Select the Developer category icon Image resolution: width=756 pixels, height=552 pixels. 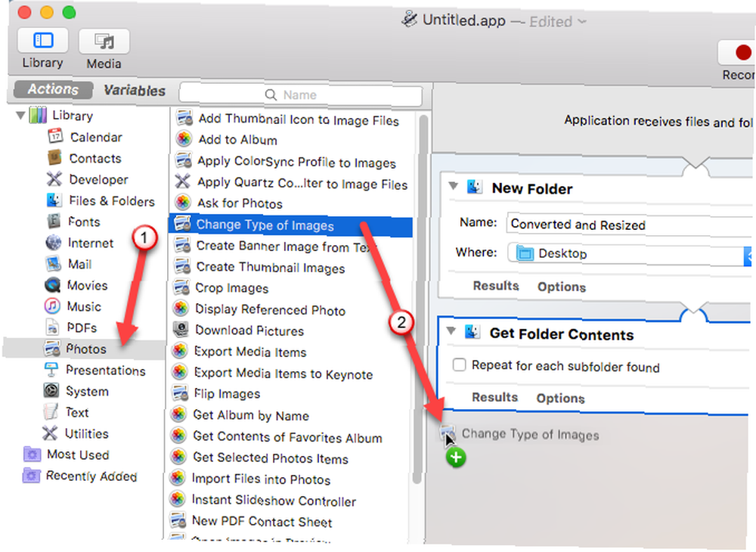click(54, 179)
